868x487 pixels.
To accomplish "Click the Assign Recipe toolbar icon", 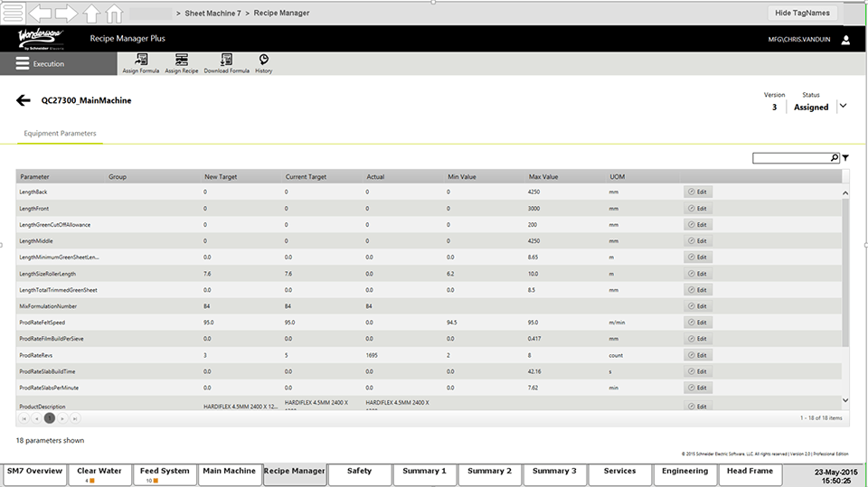I will [x=182, y=60].
